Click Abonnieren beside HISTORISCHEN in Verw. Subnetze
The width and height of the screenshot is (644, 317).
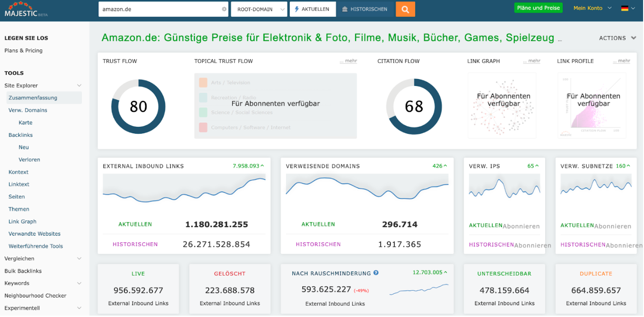(x=624, y=245)
